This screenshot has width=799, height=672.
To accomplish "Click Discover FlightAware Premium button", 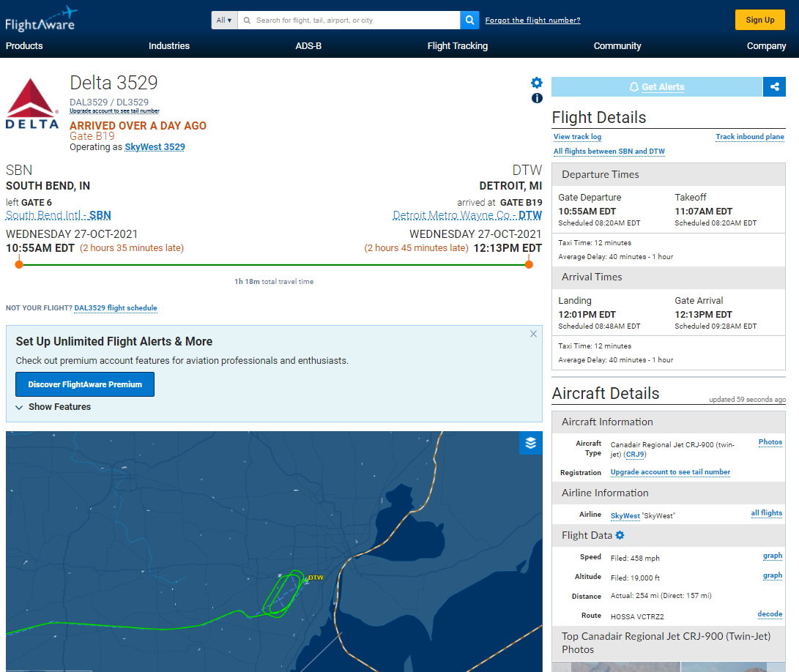I will point(85,384).
